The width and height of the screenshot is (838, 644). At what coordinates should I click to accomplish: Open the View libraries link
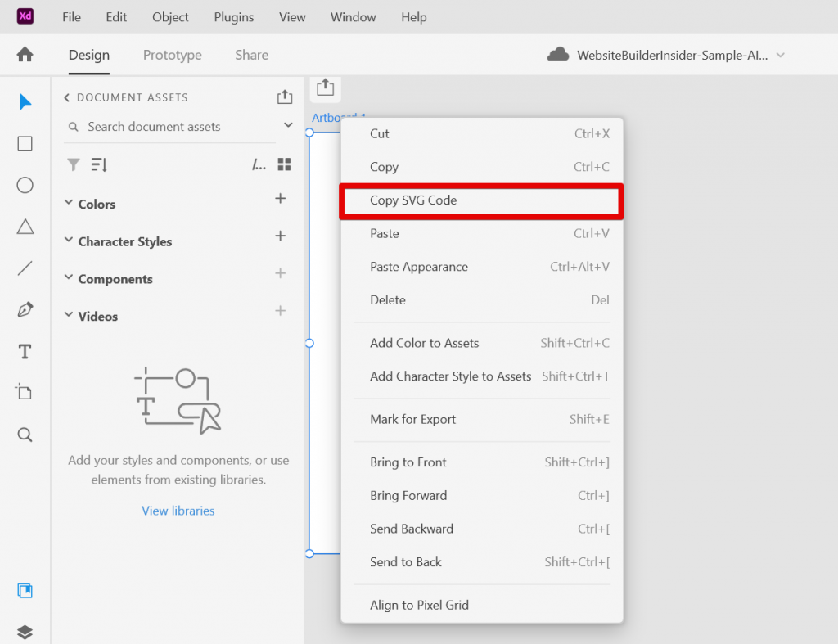click(x=178, y=510)
